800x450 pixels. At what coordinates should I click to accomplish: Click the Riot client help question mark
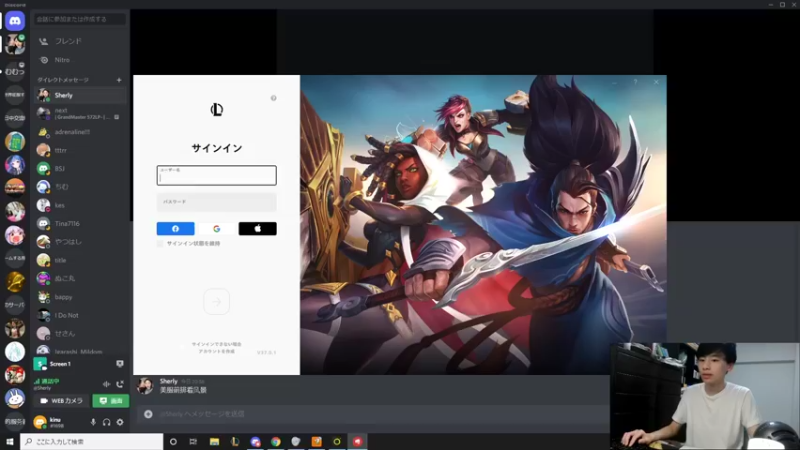[x=635, y=82]
